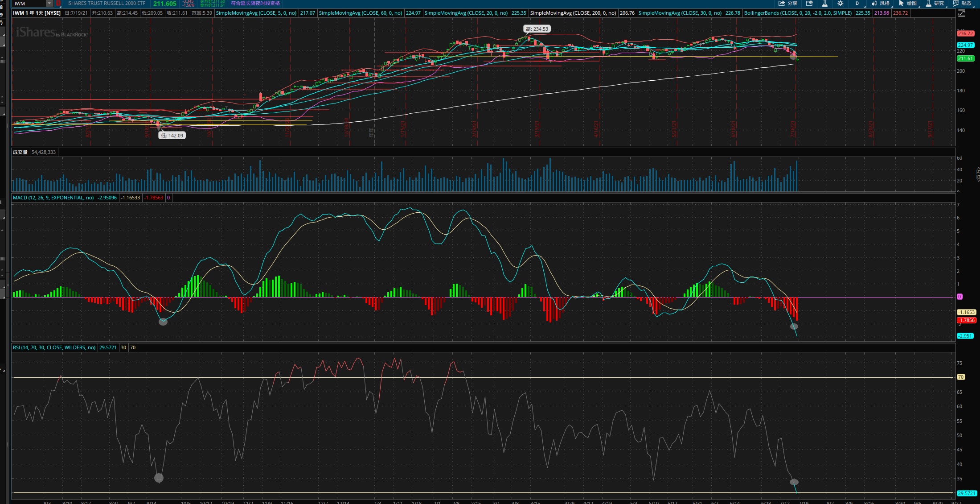Viewport: 980px width, 504px height.
Task: Click the red symbol-link icon next to IWM
Action: 58,4
